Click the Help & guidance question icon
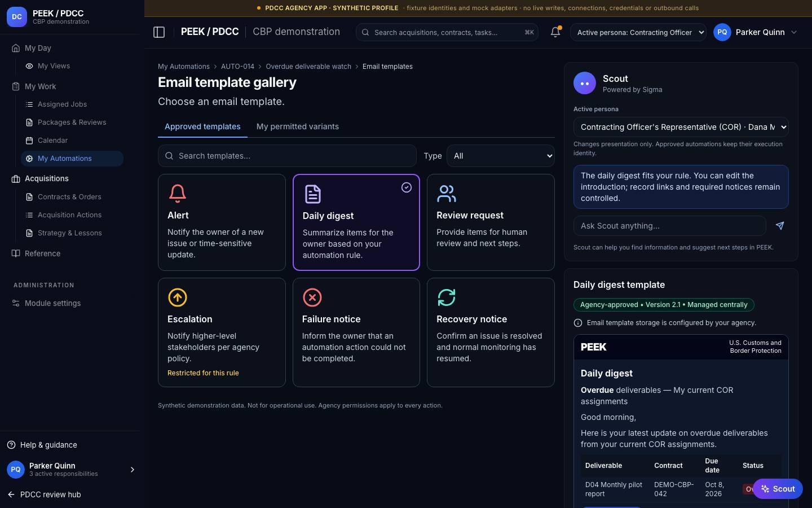The width and height of the screenshot is (812, 508). pos(11,445)
